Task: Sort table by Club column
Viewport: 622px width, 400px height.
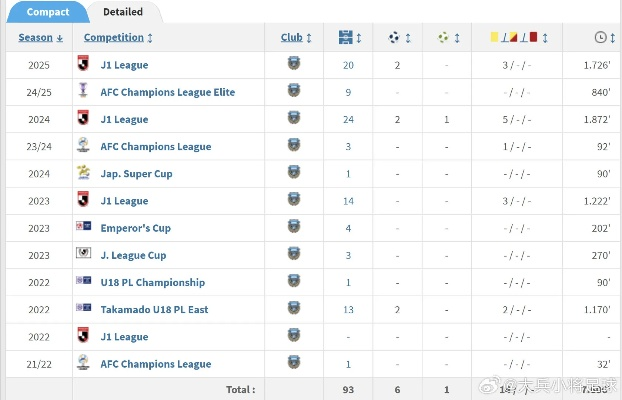Action: [x=295, y=38]
